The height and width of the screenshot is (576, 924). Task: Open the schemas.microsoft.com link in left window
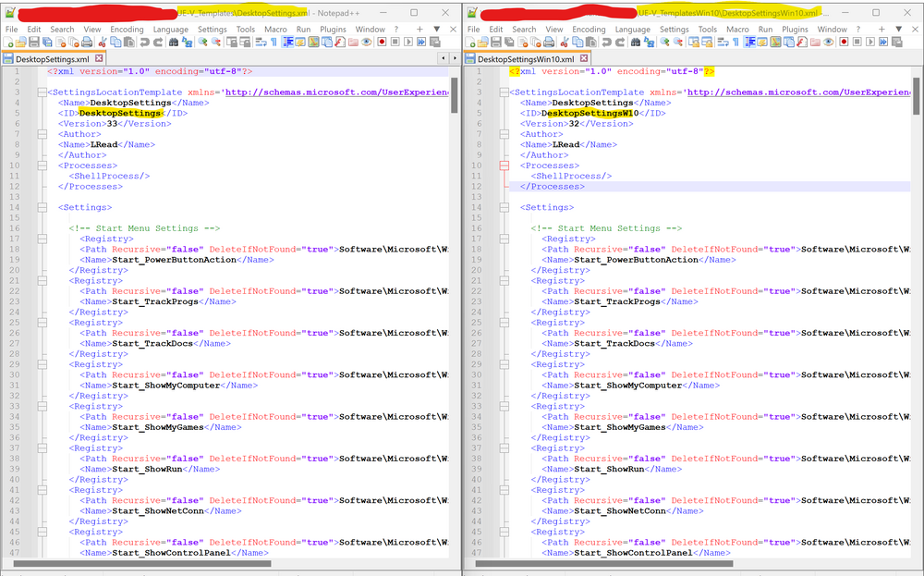coord(336,92)
